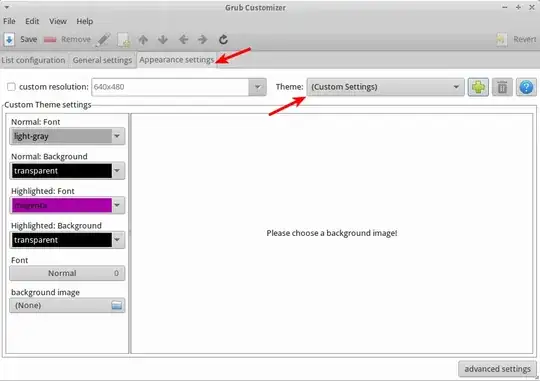Click the Save label in toolbar
The width and height of the screenshot is (540, 381).
coord(29,40)
